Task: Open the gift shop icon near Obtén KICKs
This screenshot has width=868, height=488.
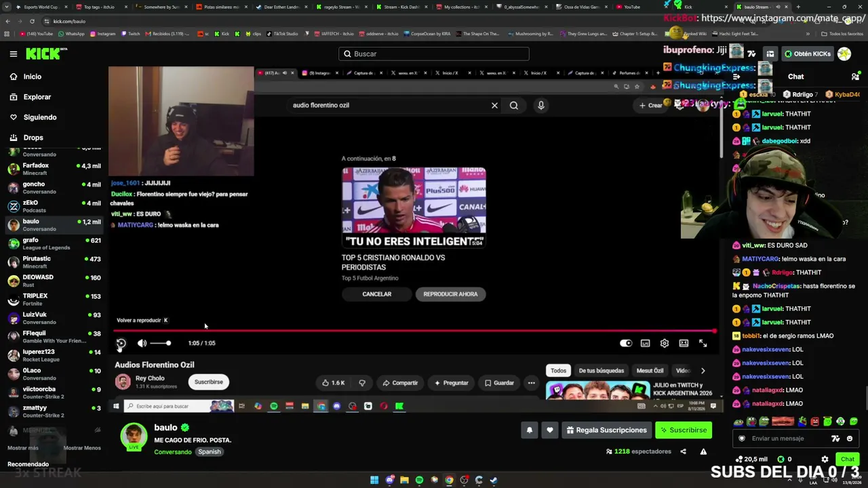Action: point(770,54)
